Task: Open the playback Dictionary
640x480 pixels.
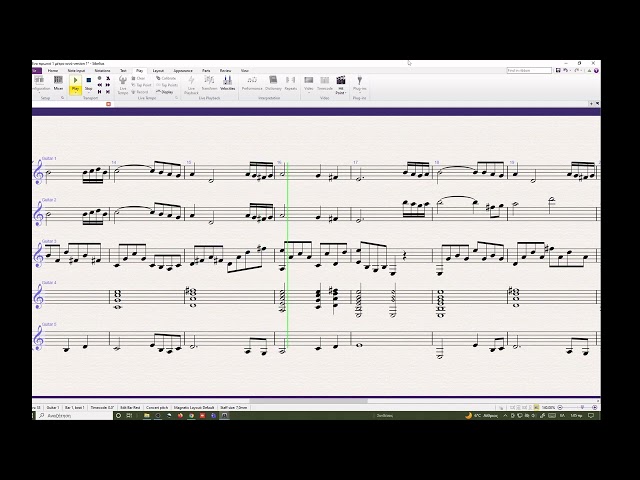Action: [x=273, y=83]
